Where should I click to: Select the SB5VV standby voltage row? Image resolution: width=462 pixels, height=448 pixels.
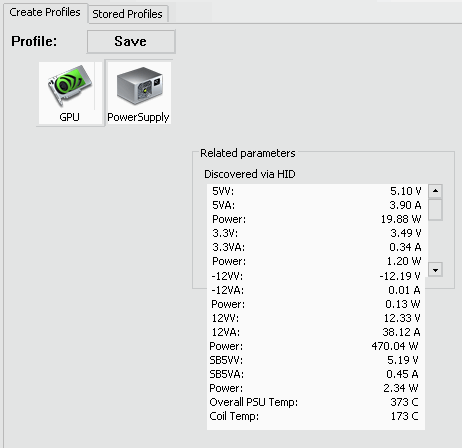pyautogui.click(x=316, y=360)
